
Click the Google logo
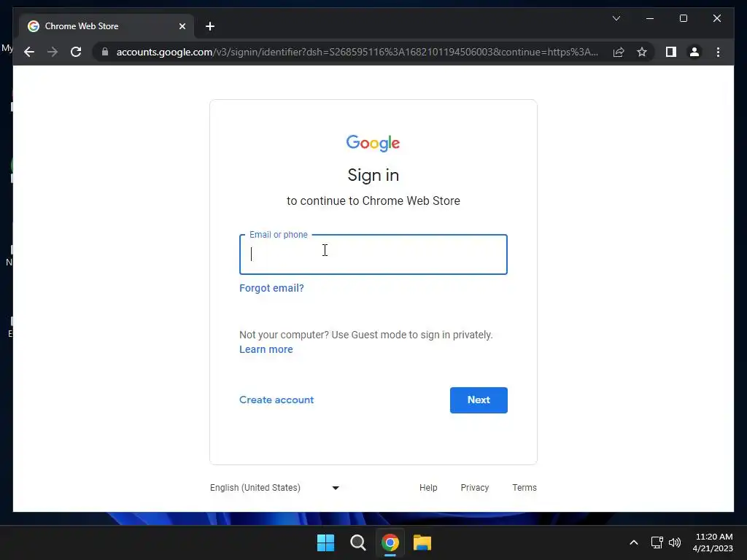coord(373,143)
